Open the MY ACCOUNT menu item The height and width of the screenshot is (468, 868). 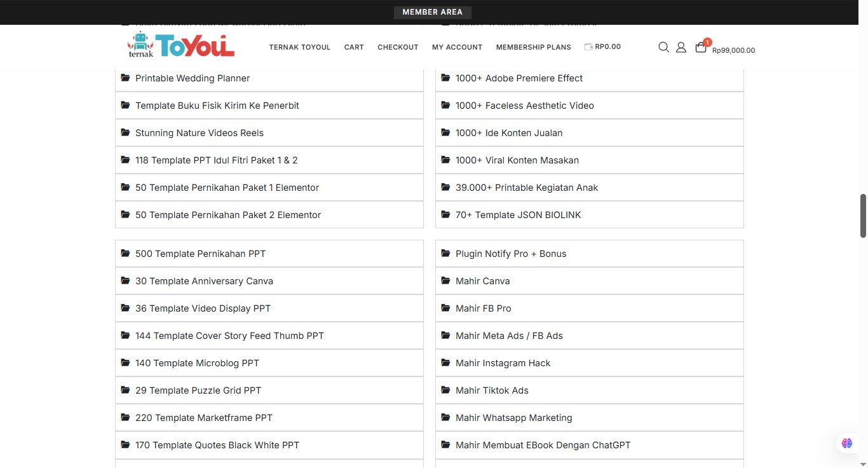[457, 47]
